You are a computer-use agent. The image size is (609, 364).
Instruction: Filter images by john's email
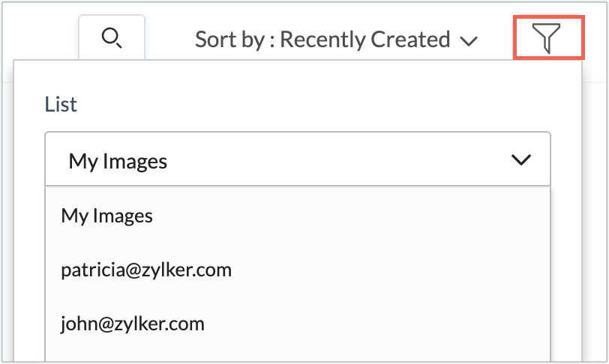tap(133, 324)
